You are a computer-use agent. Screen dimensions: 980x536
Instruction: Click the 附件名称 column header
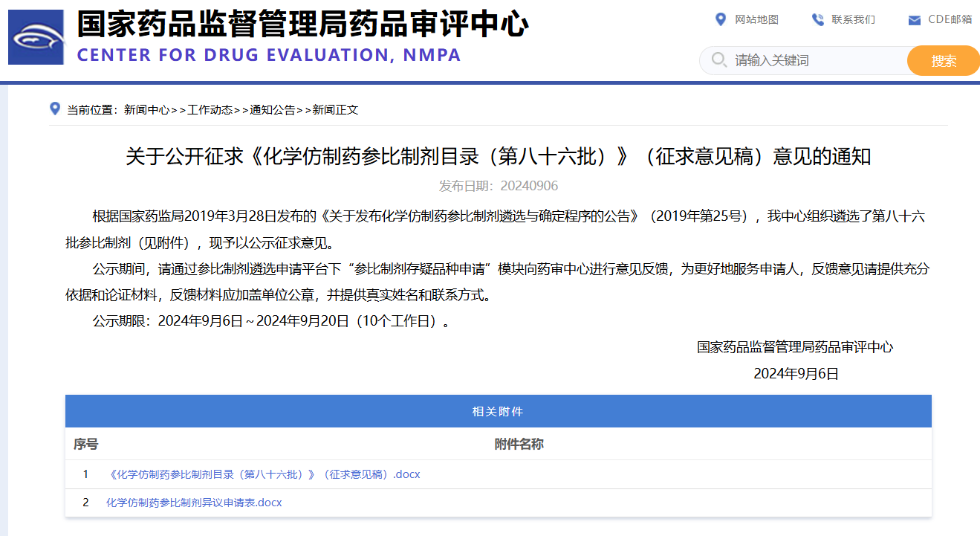pyautogui.click(x=519, y=444)
